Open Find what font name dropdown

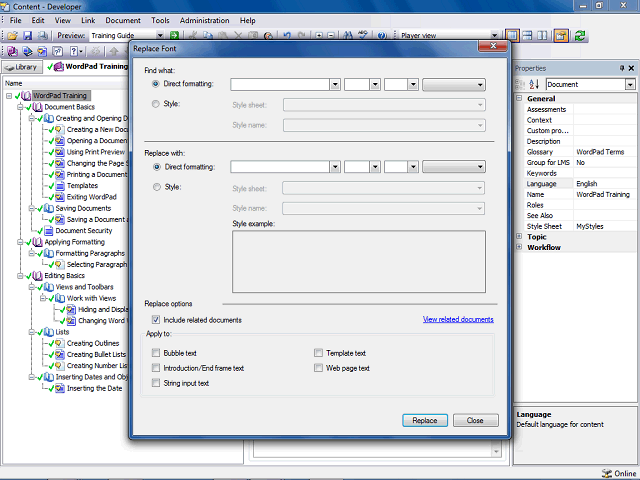pos(335,85)
